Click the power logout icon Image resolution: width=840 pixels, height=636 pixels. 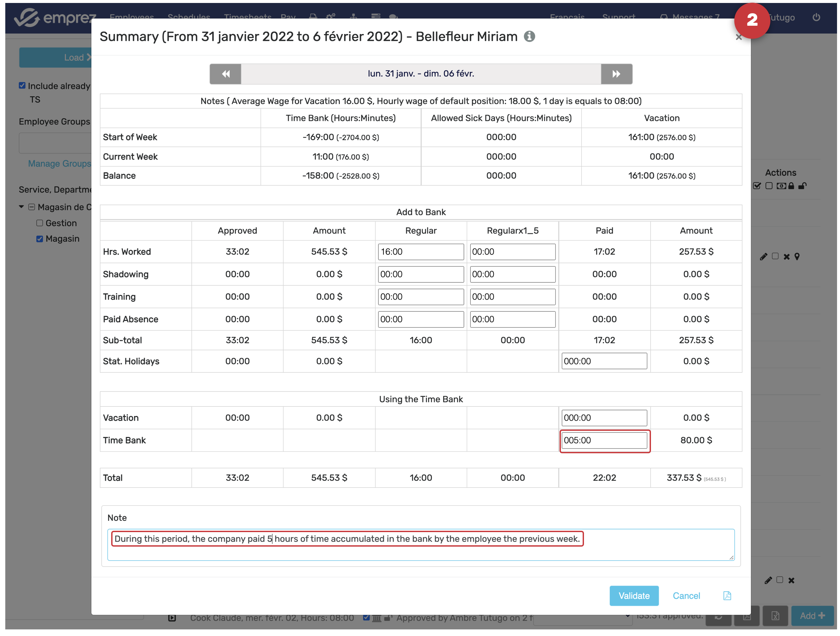click(816, 17)
